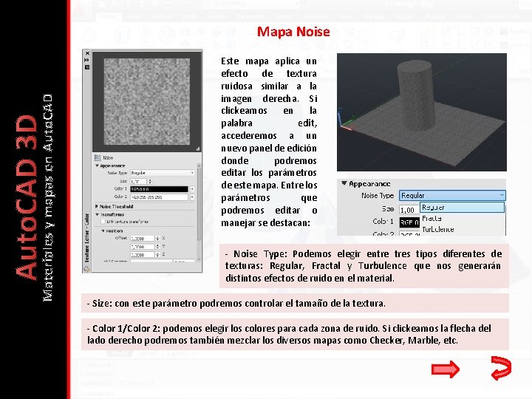Close the Texture Editor palette with its X icon

click(87, 53)
